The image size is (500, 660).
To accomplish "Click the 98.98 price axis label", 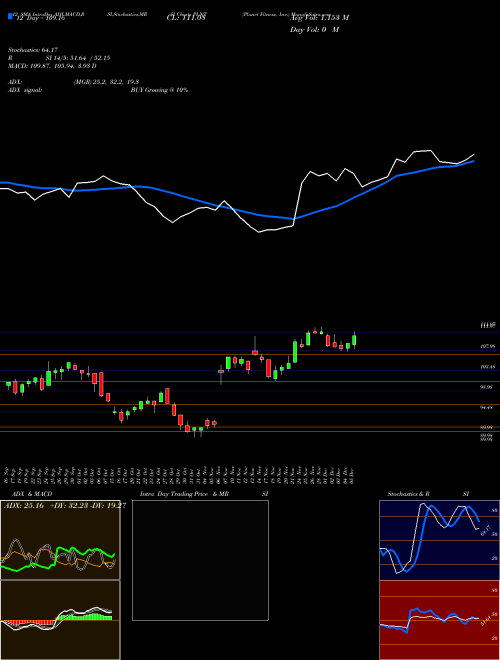I will (x=487, y=387).
